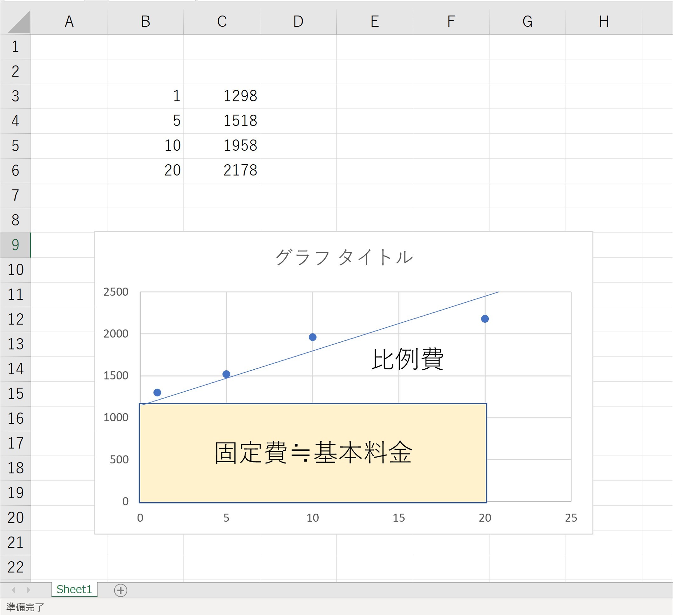Click the sheet scroll right arrow
673x616 pixels.
coord(29,590)
